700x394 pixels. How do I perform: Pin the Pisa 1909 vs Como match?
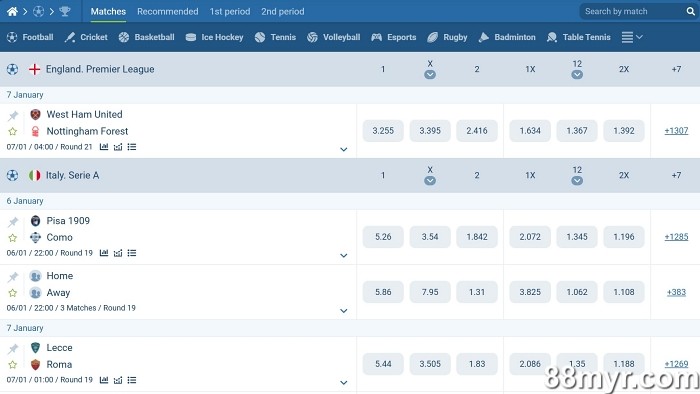click(13, 222)
